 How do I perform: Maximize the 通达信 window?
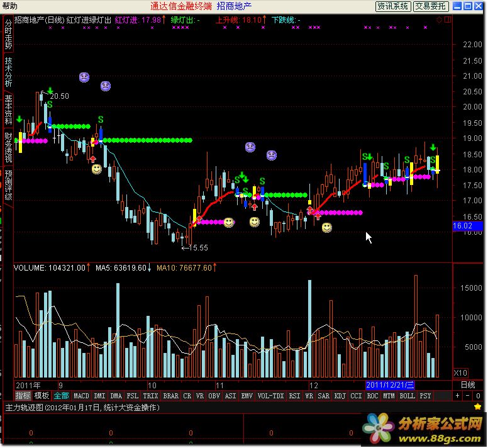click(x=468, y=6)
